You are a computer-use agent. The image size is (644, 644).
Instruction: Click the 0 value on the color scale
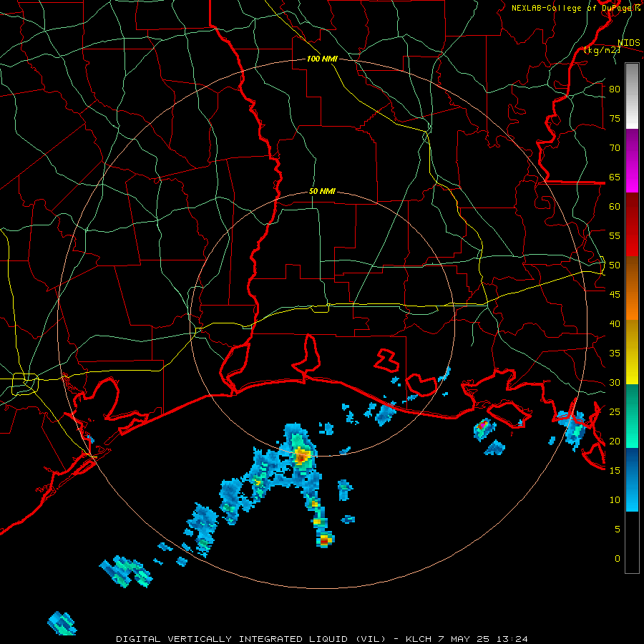point(618,559)
